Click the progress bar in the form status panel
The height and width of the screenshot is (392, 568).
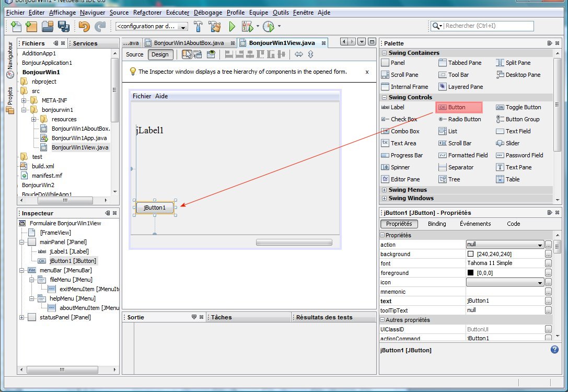click(x=294, y=243)
